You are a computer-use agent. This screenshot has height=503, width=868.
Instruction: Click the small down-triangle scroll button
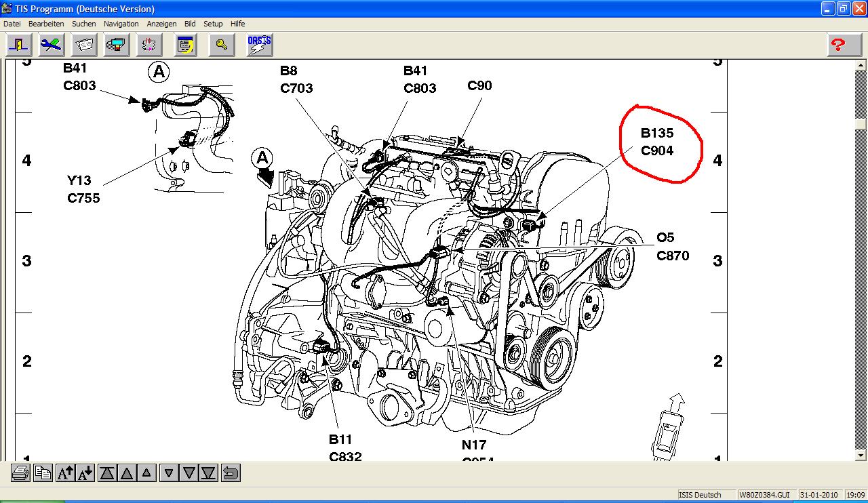point(170,472)
